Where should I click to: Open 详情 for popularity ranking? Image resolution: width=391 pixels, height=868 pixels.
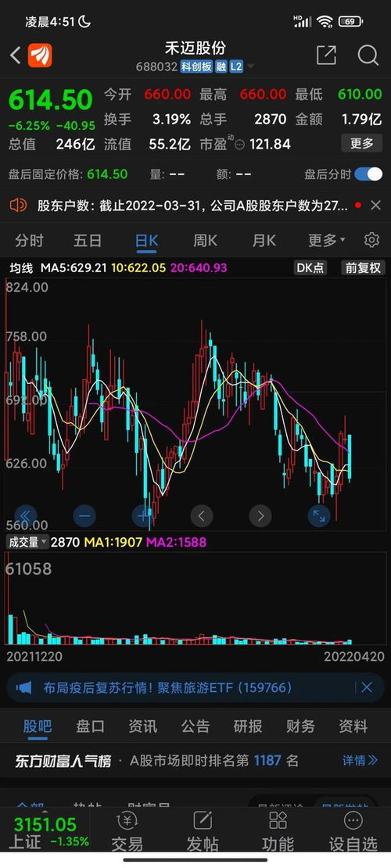360,761
